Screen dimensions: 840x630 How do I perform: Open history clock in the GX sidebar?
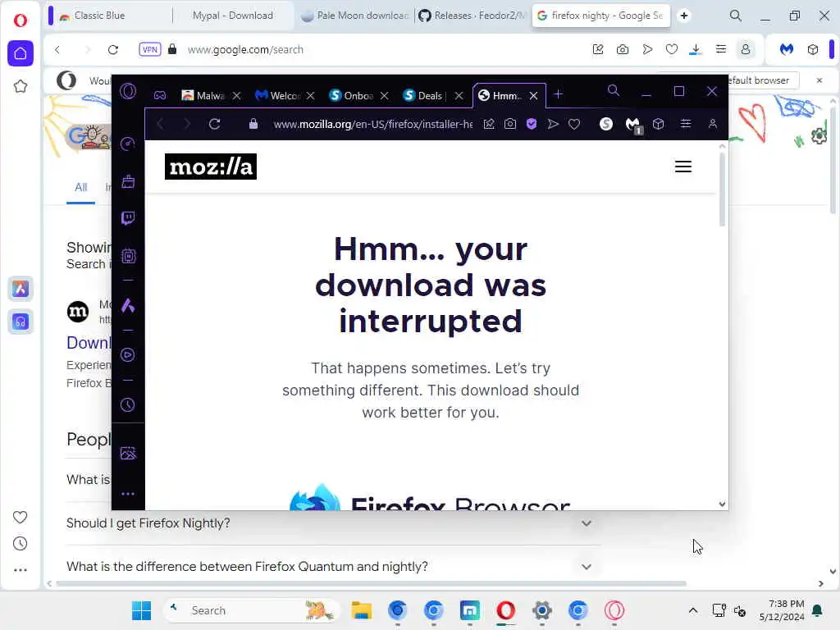point(127,405)
